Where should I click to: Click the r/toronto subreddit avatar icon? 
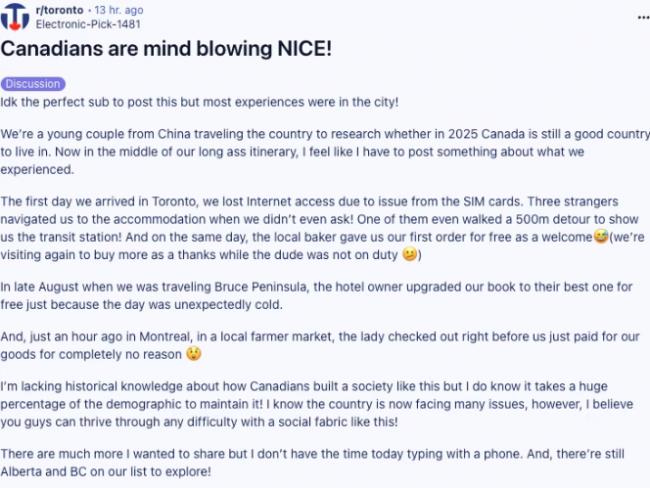coord(15,17)
